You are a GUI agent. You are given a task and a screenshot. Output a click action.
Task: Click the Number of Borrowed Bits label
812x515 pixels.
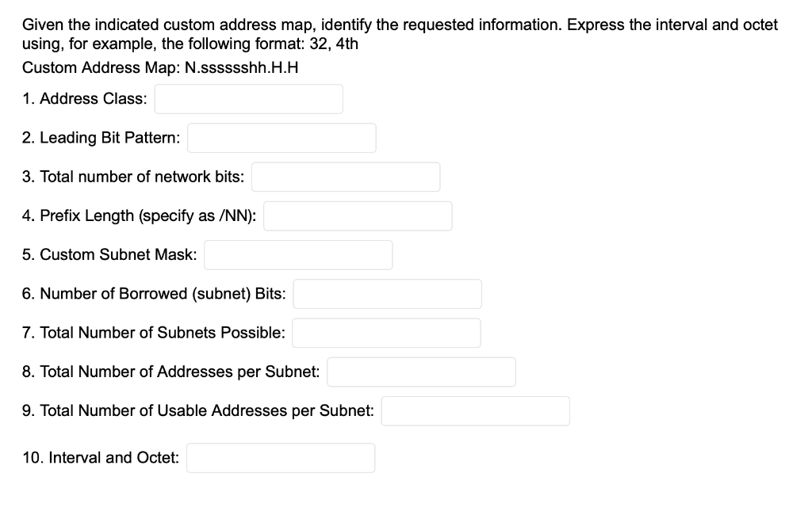pos(154,293)
